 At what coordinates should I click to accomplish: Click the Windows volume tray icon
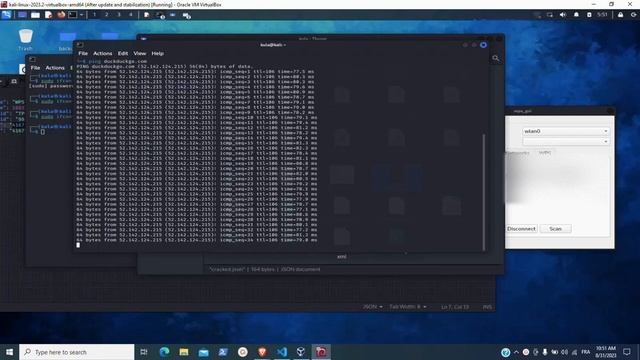[564, 352]
